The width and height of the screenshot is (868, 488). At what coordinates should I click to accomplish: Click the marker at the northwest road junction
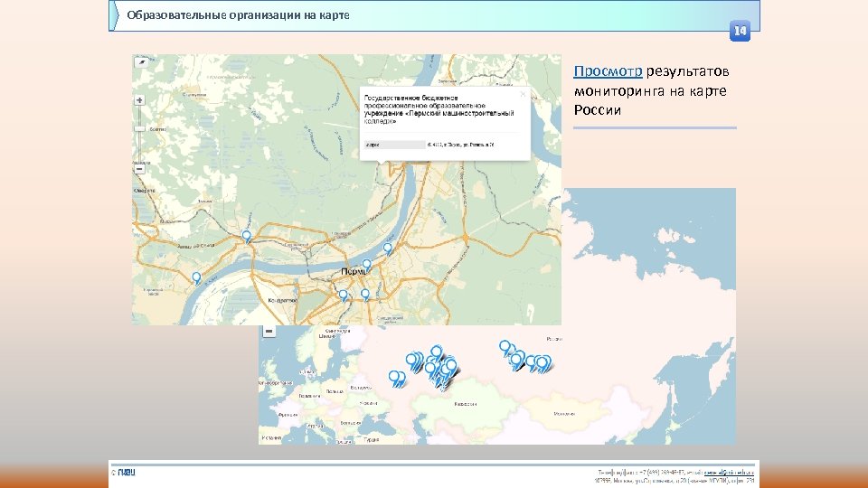coord(247,237)
